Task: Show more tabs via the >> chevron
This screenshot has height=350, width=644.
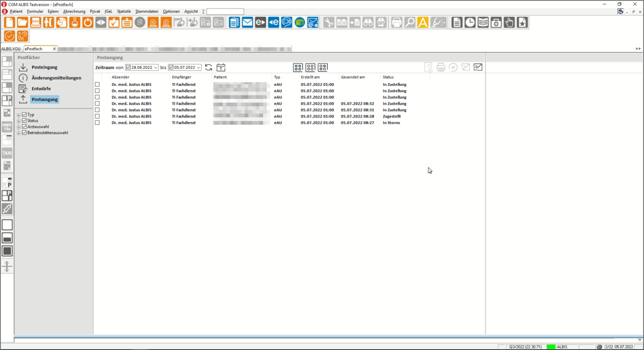Action: pos(638,49)
